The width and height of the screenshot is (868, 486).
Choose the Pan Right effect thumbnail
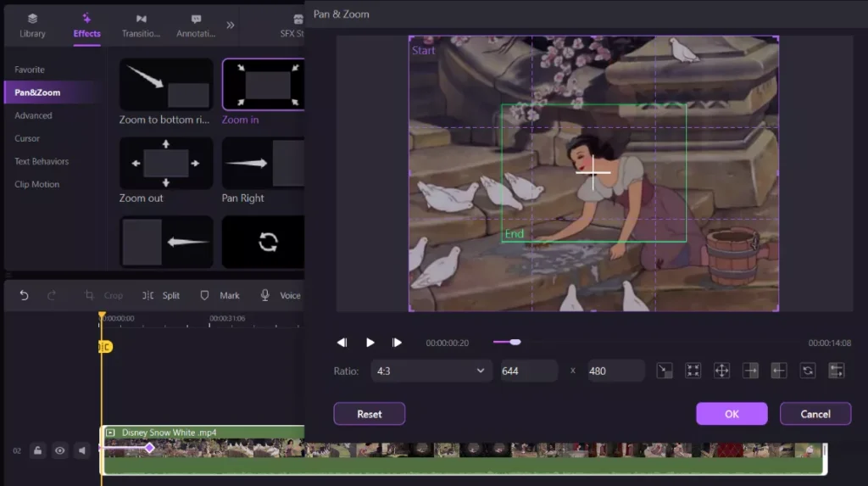(x=264, y=164)
